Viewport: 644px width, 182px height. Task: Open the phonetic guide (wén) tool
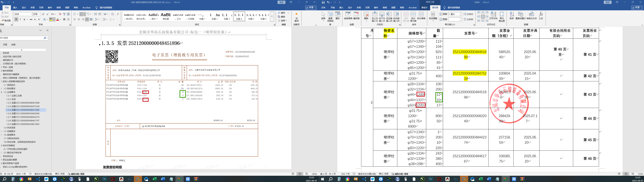pyautogui.click(x=64, y=14)
